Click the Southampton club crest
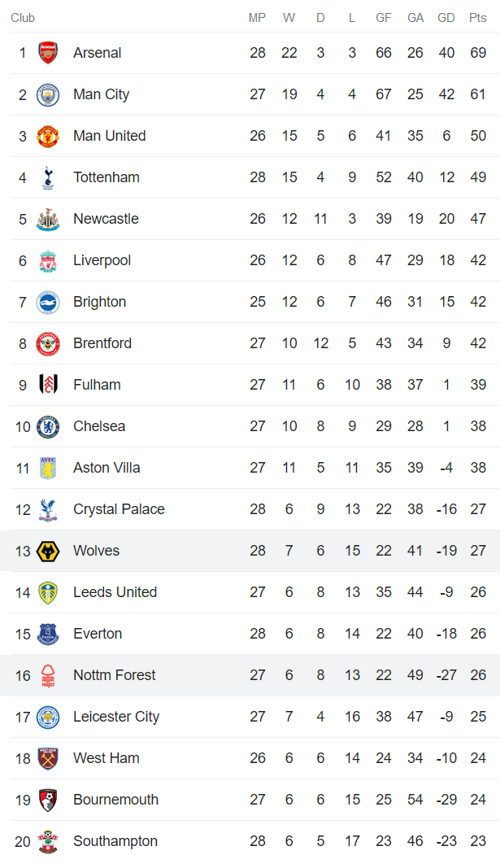This screenshot has height=868, width=500. point(48,841)
